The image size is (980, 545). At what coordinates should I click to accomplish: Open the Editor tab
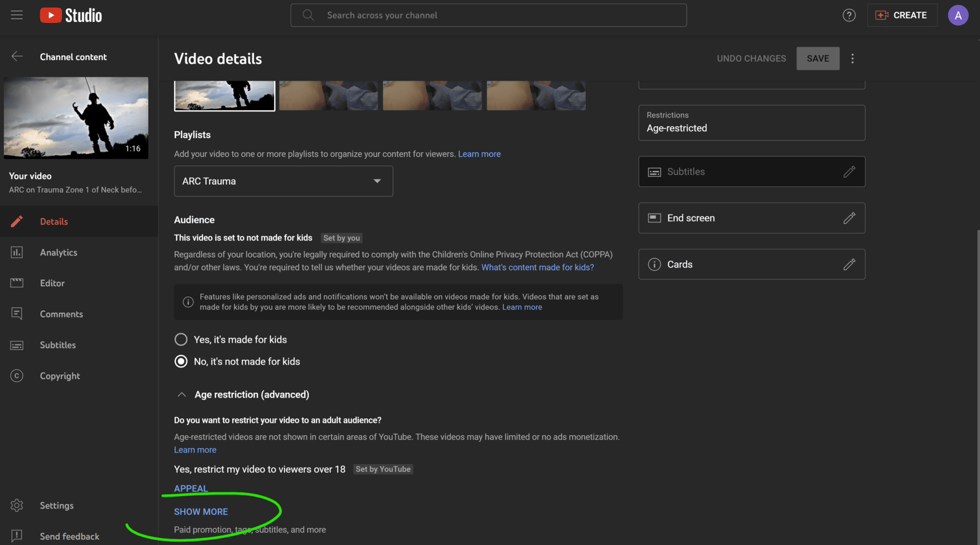click(79, 283)
